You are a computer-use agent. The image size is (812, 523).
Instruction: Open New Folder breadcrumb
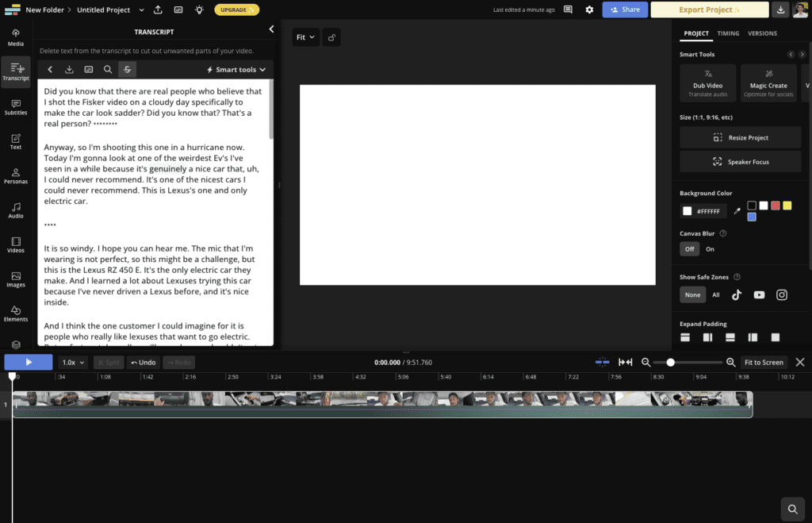pyautogui.click(x=44, y=10)
